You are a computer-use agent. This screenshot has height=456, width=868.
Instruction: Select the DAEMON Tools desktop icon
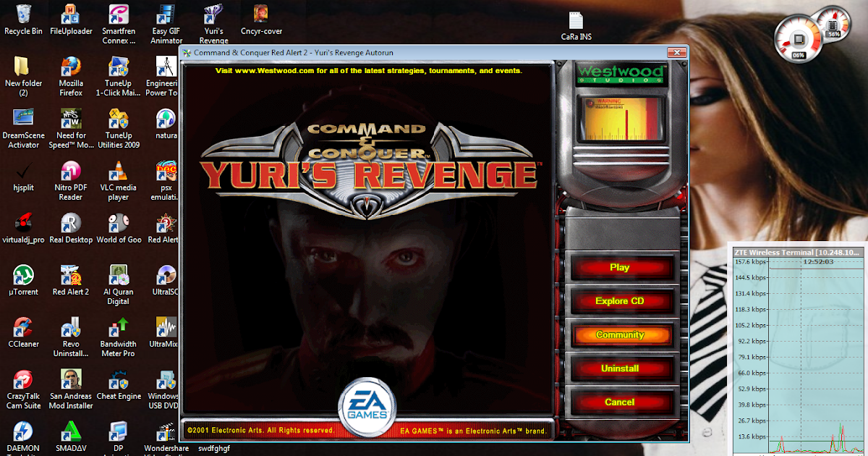point(23,437)
